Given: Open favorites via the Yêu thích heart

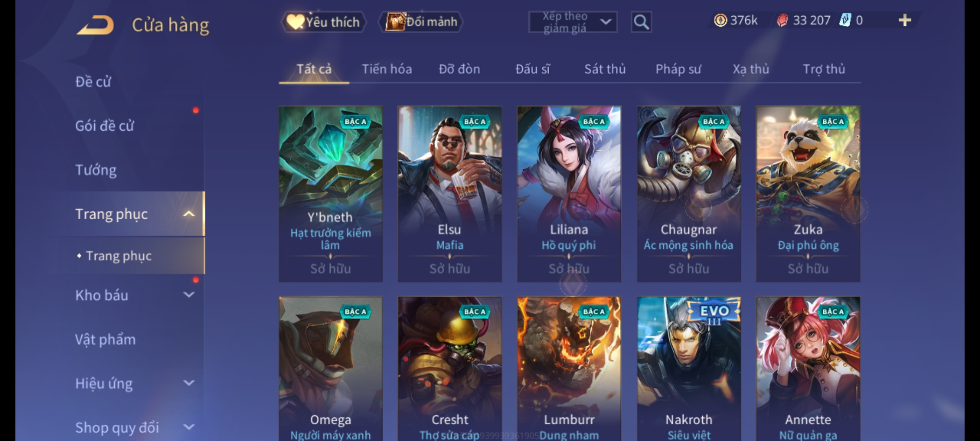Looking at the screenshot, I should pyautogui.click(x=295, y=22).
